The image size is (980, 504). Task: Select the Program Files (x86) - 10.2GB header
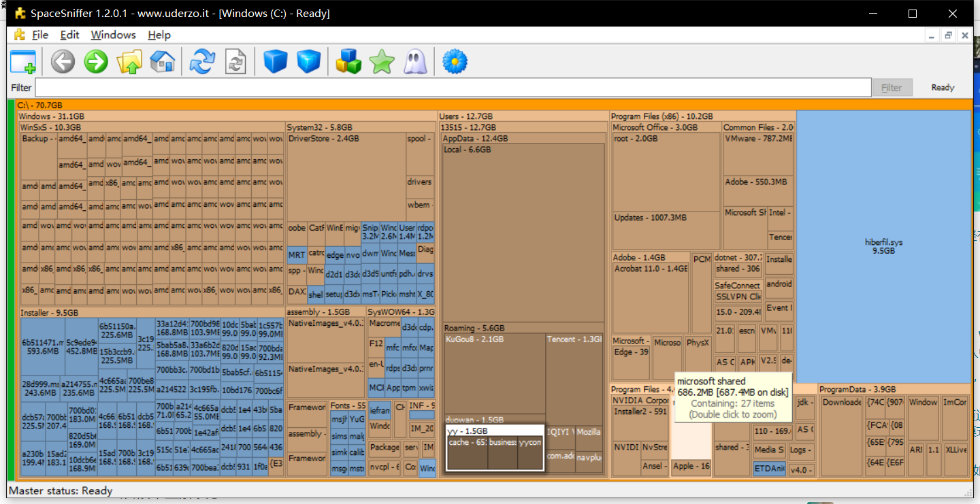[702, 116]
